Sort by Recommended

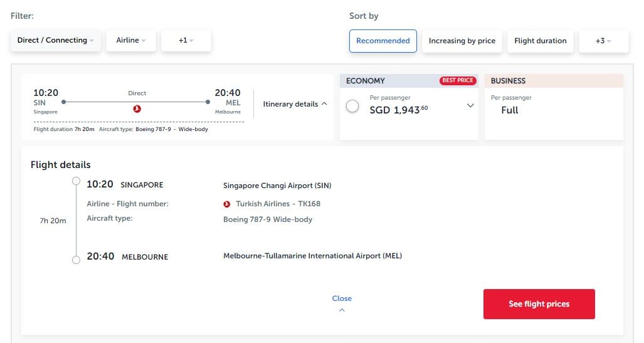click(x=383, y=41)
